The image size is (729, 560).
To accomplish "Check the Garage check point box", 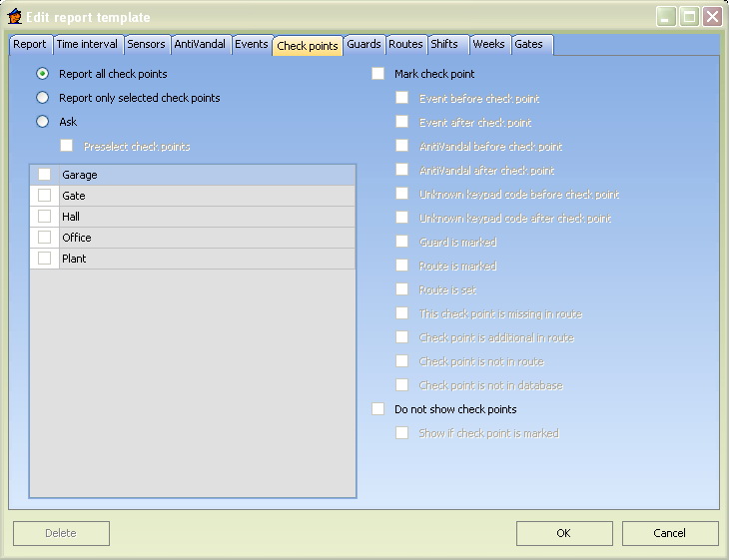I will pyautogui.click(x=44, y=175).
